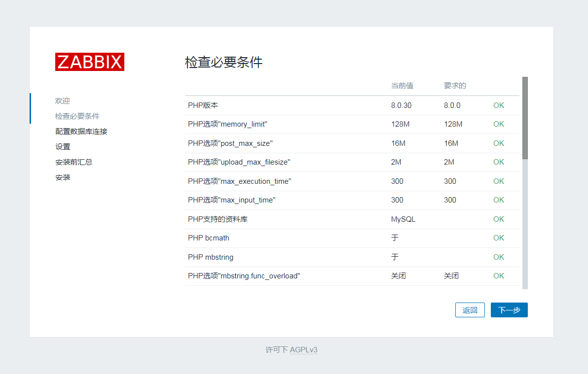Viewport: 588px width, 374px height.
Task: Click required value 16M of post_max_size
Action: point(451,143)
